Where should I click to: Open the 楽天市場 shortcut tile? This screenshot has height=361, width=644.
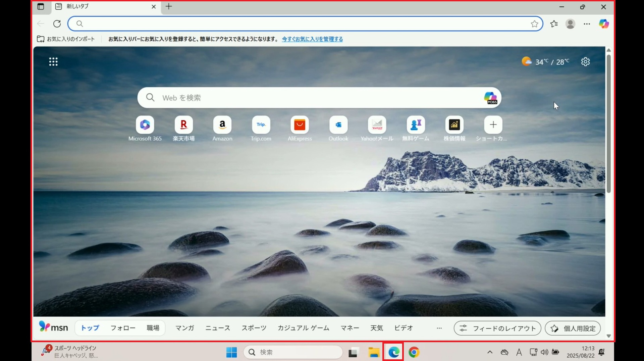[x=183, y=125]
